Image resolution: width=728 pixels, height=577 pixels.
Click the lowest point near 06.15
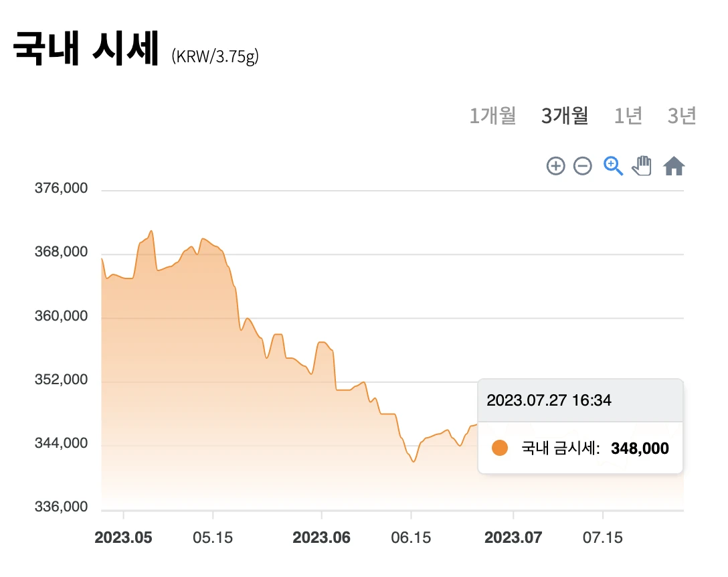(413, 462)
